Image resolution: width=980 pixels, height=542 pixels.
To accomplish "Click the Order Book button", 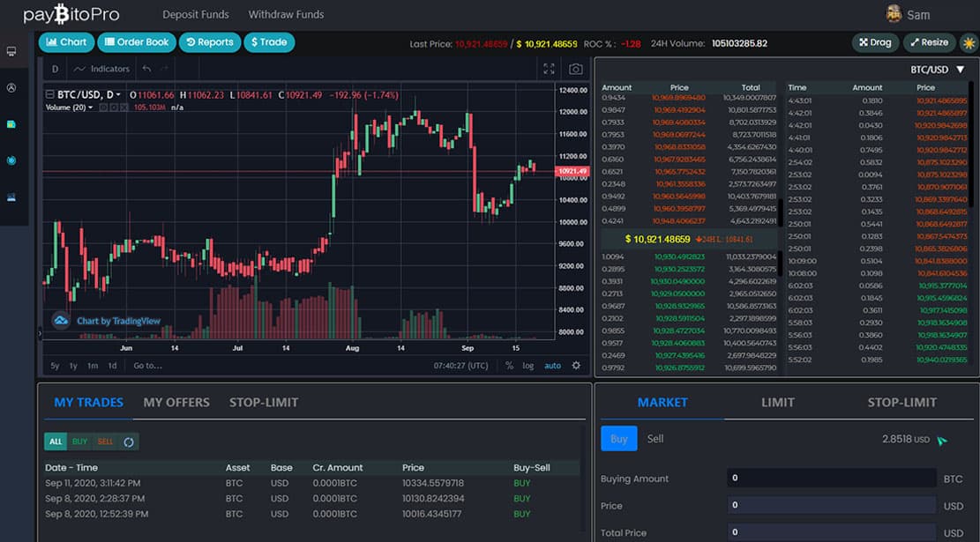I will tap(136, 41).
